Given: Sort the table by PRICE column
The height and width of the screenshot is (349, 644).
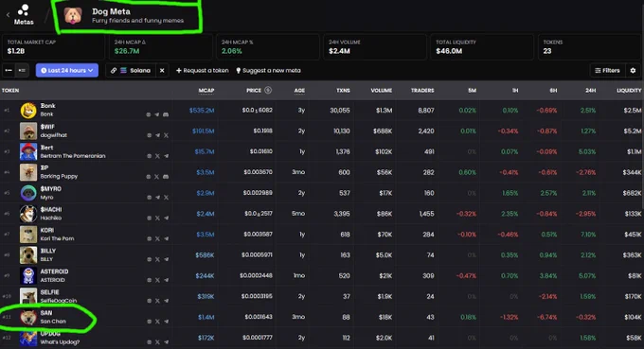Looking at the screenshot, I should pyautogui.click(x=254, y=90).
